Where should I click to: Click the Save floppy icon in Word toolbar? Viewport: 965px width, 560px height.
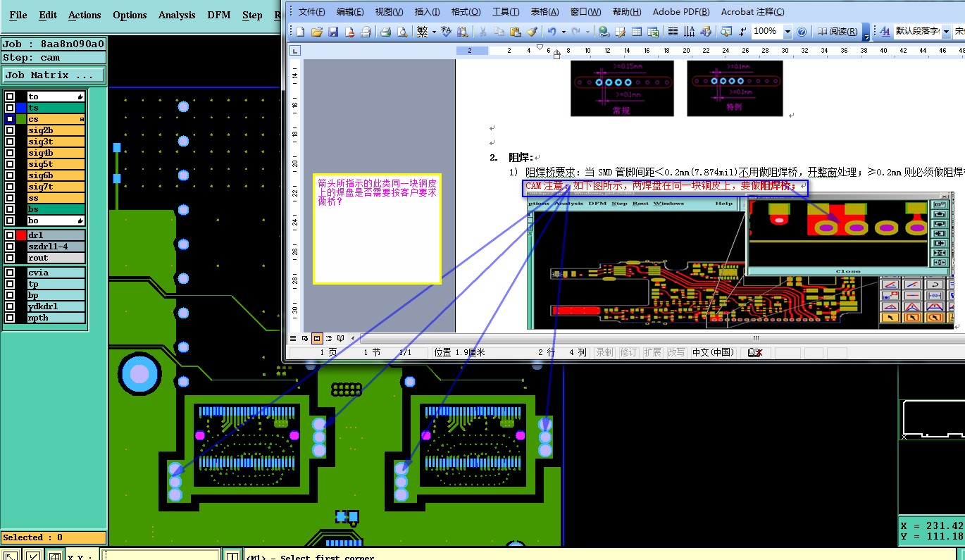pyautogui.click(x=333, y=32)
